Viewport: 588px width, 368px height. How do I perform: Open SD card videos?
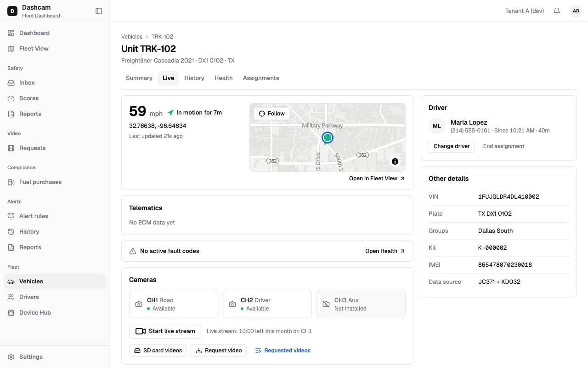click(x=158, y=351)
